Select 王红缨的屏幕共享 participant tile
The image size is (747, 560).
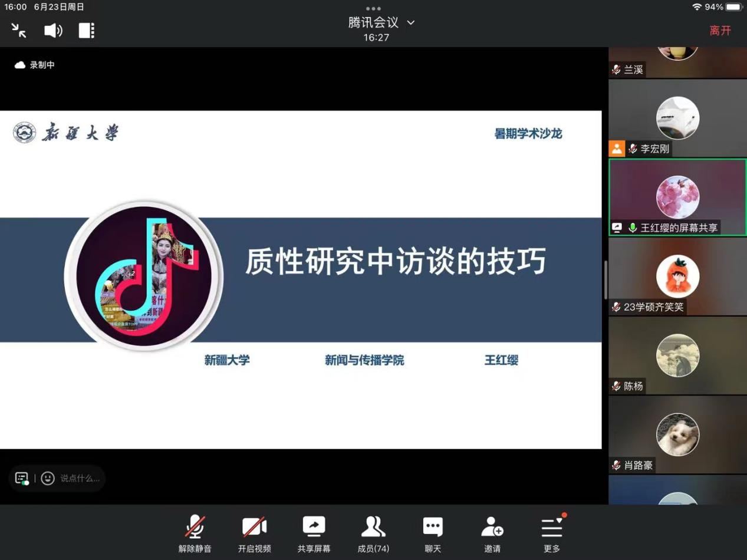click(x=677, y=197)
